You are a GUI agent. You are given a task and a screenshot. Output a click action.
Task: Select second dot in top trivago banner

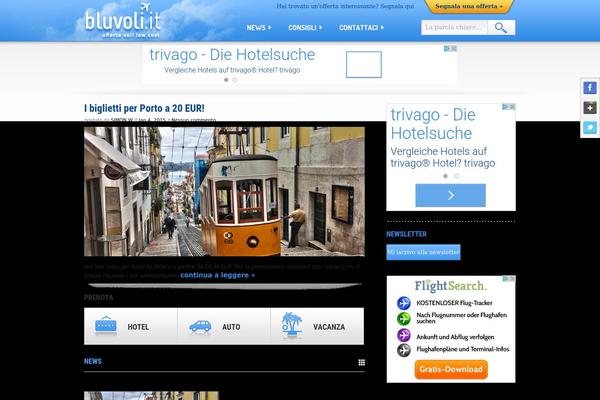click(x=235, y=80)
